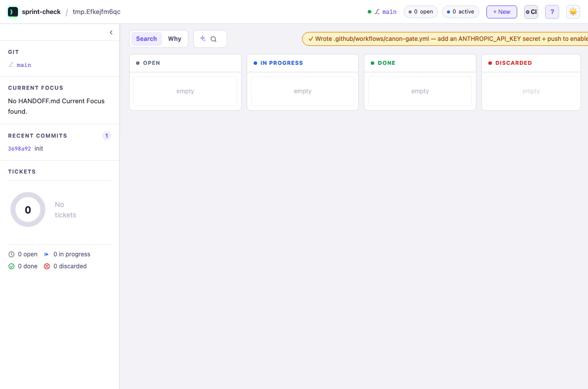Screen dimensions: 588x389
Task: Click the 'init' commit message
Action: point(39,148)
